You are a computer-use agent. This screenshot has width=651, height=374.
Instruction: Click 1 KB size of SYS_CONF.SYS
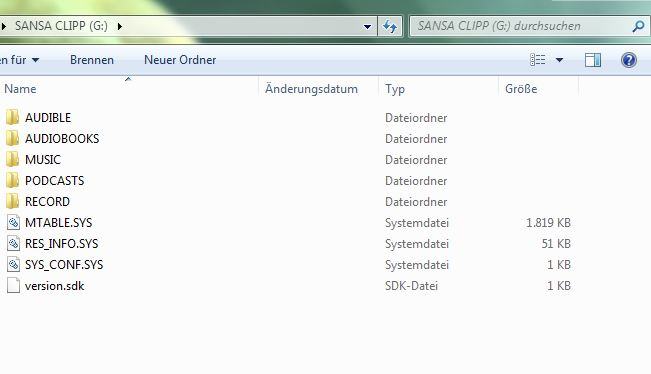tap(559, 265)
